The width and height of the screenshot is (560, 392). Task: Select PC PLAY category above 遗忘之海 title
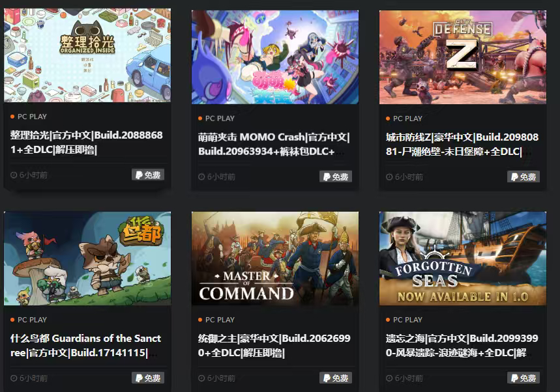tap(407, 320)
